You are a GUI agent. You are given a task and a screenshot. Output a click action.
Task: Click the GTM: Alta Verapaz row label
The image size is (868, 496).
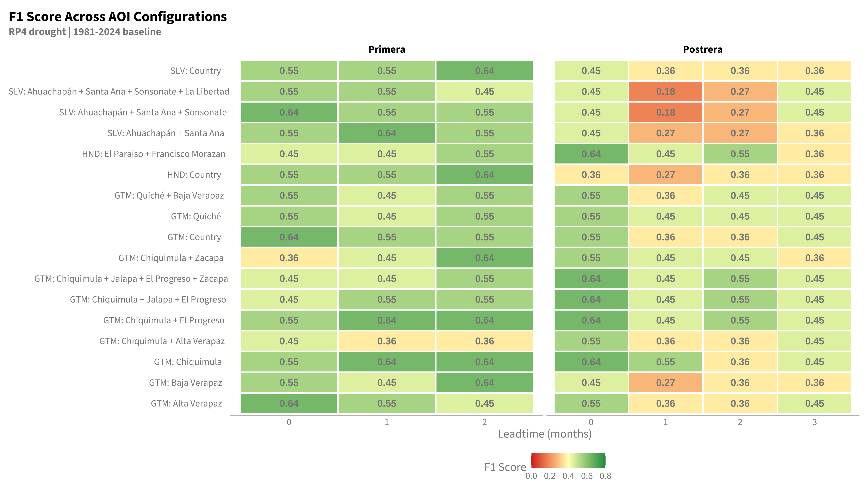point(186,404)
